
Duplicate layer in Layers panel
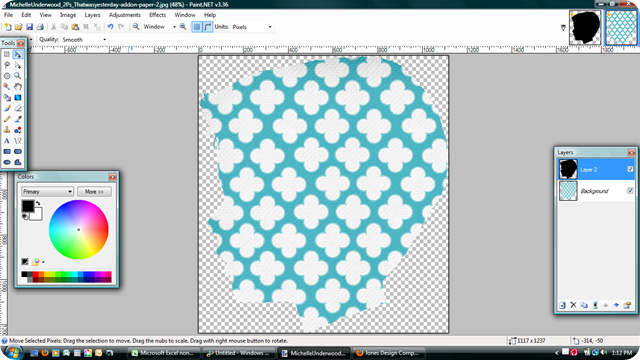584,305
